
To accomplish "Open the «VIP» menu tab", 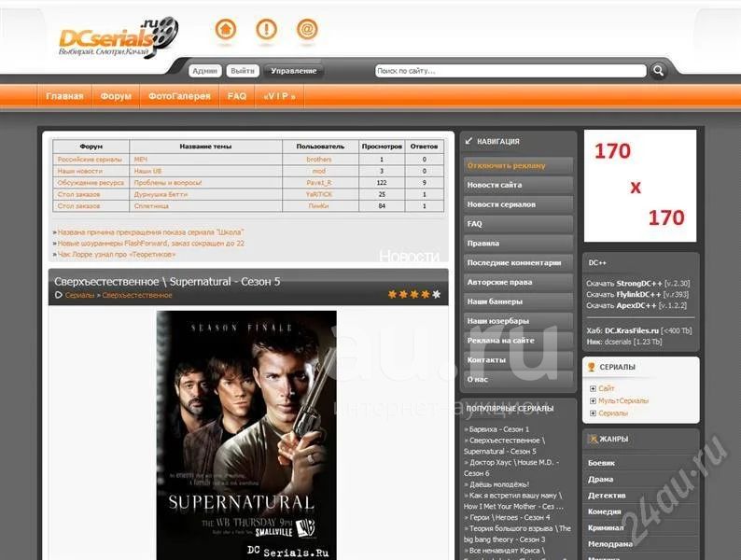I will [279, 96].
